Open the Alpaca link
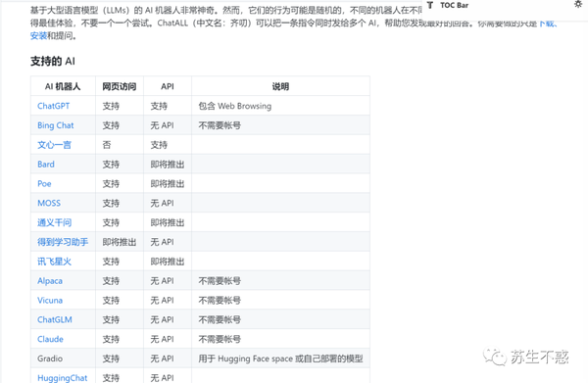 [50, 281]
